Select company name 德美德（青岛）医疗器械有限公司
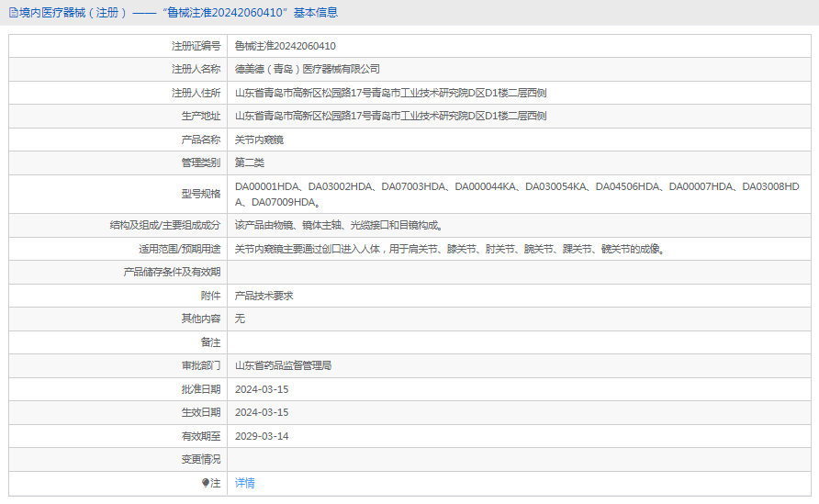 tap(307, 69)
